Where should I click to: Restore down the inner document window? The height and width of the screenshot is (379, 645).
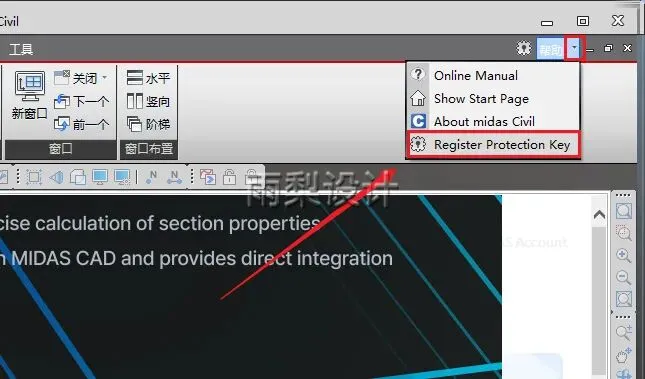pyautogui.click(x=608, y=48)
